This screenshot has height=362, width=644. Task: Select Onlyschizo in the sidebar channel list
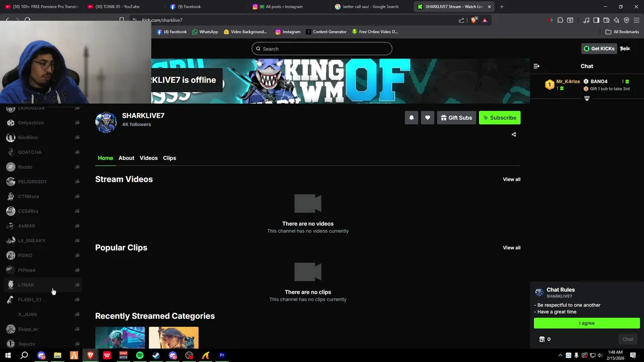(x=43, y=123)
